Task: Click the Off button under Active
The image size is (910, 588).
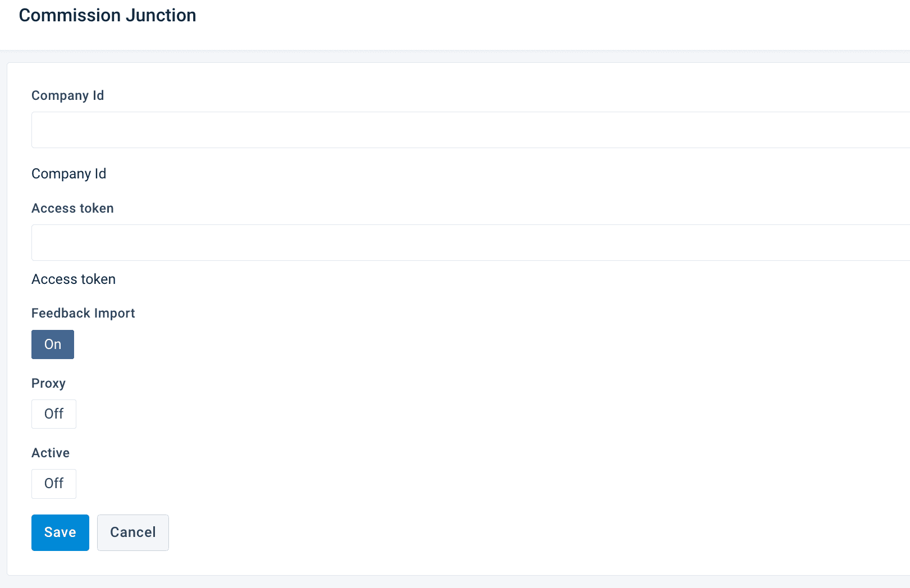Action: point(54,484)
